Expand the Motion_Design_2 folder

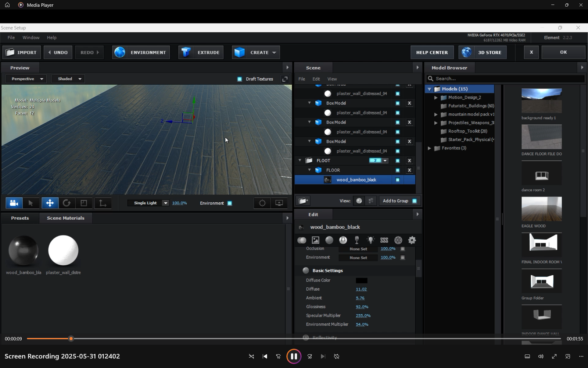tap(436, 98)
